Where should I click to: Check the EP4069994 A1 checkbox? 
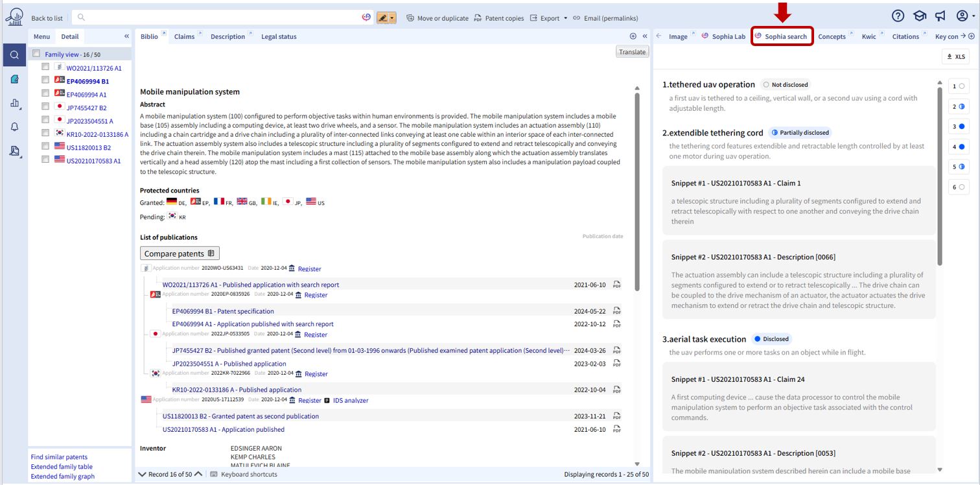pyautogui.click(x=45, y=94)
